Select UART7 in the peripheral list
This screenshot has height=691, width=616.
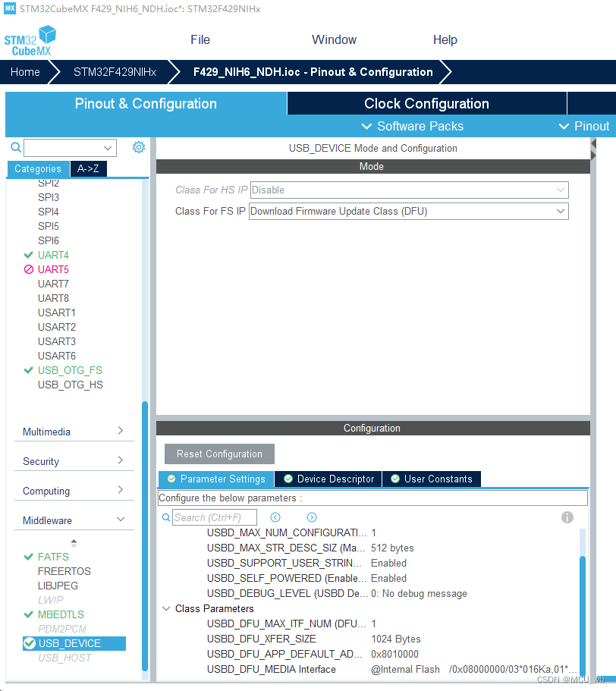pyautogui.click(x=53, y=284)
